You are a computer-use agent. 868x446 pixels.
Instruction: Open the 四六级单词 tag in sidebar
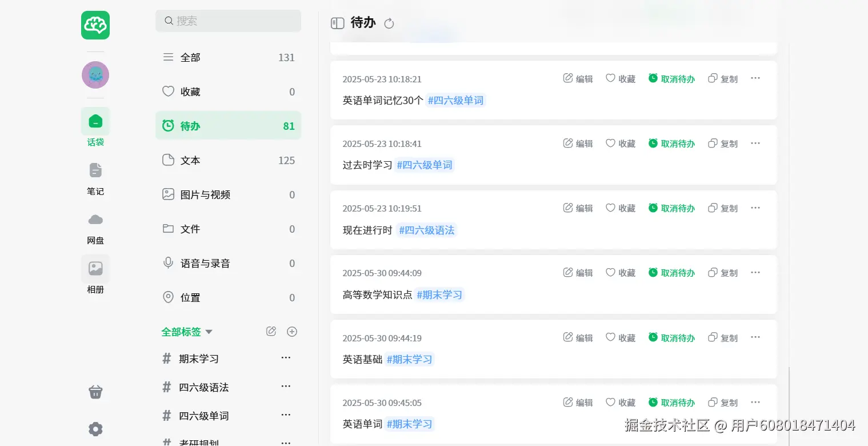(204, 416)
